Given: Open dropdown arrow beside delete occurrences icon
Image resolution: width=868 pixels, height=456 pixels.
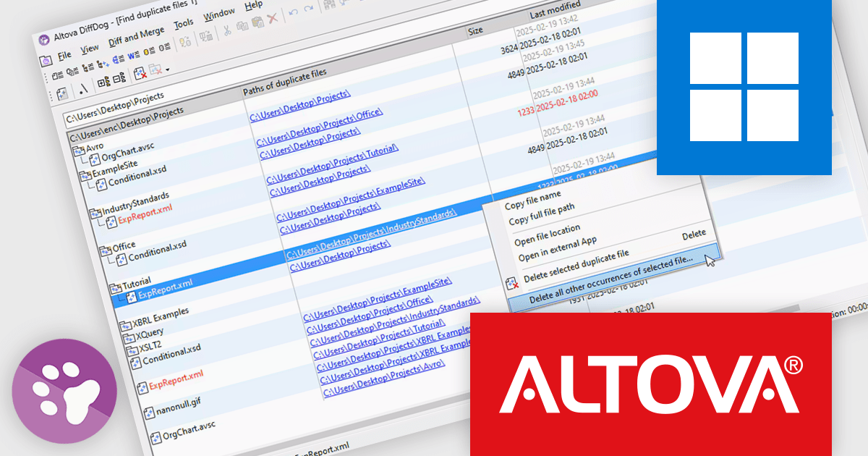Looking at the screenshot, I should (168, 70).
